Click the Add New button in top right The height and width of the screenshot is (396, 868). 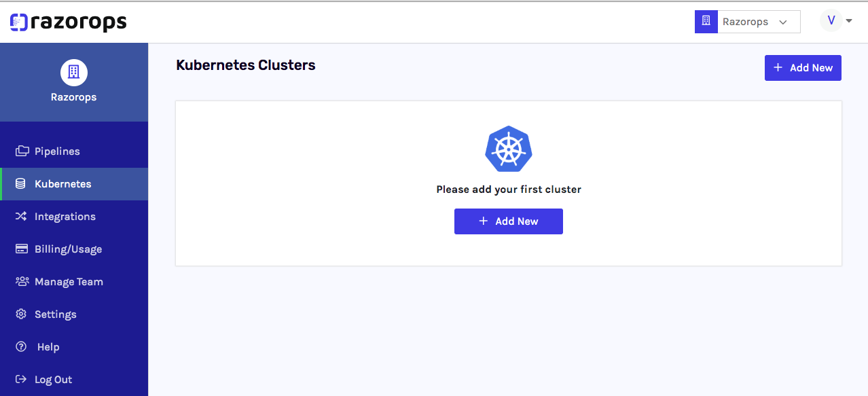[x=803, y=67]
